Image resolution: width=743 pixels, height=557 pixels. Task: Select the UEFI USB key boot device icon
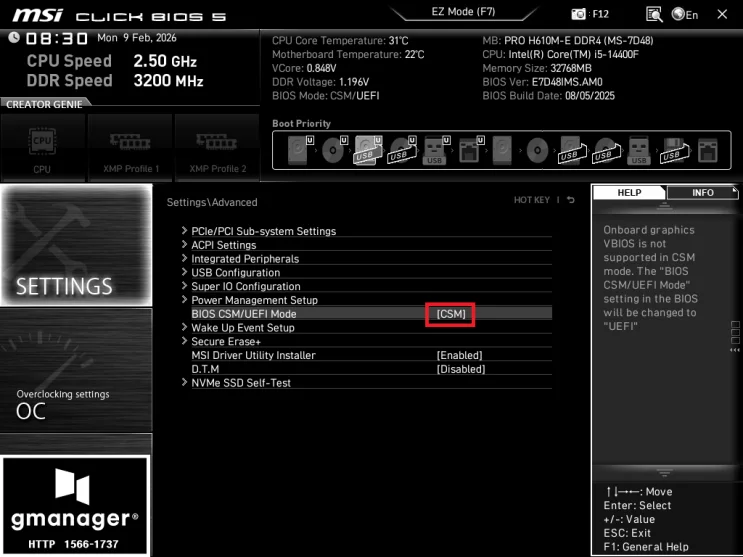pos(436,150)
